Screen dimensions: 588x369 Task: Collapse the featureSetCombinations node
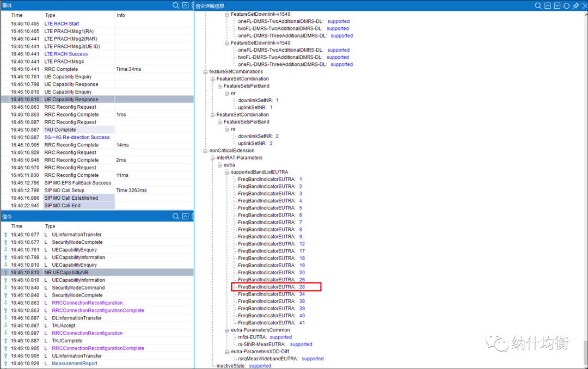pos(205,72)
